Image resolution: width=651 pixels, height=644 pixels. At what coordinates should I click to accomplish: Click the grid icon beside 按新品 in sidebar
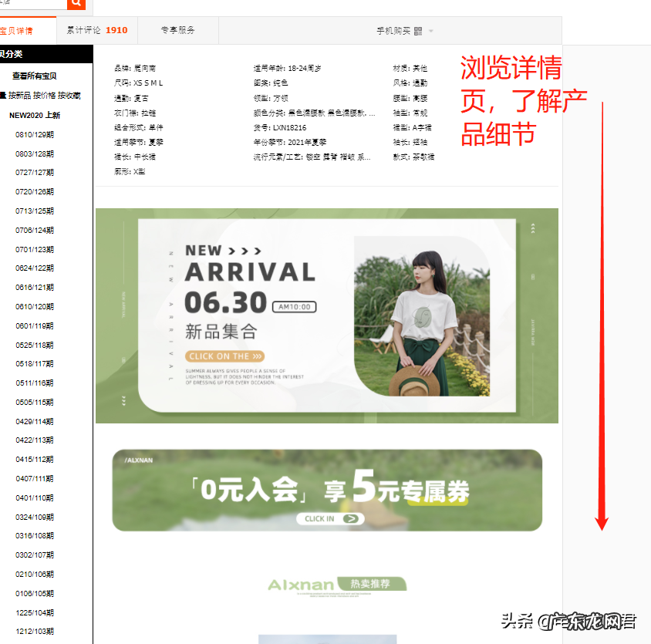5,95
